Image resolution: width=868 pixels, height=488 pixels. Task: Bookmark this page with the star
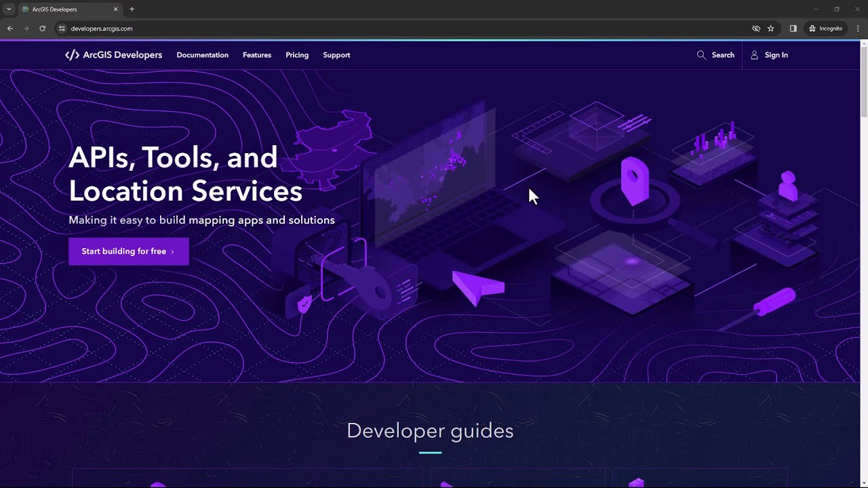coord(771,28)
